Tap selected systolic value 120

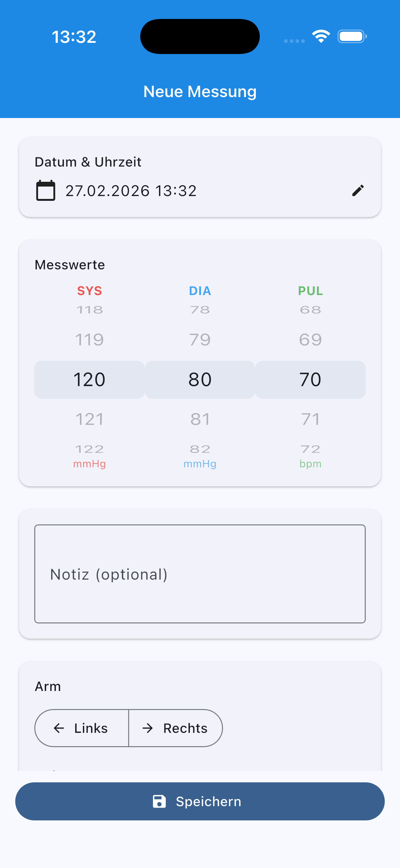coord(90,379)
